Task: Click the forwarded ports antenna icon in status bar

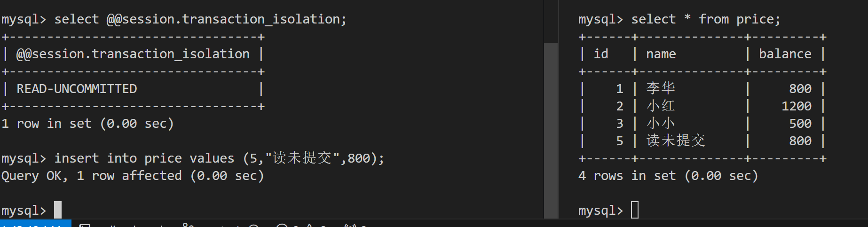Action: [350, 226]
